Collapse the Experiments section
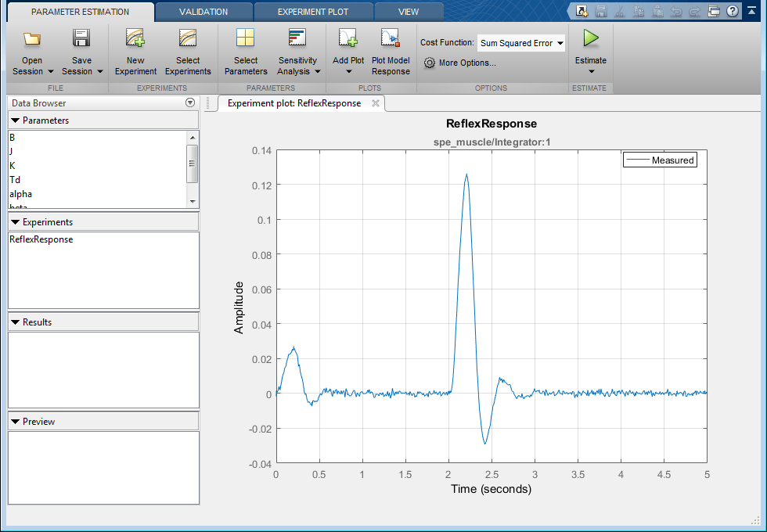This screenshot has width=767, height=532. pos(15,222)
